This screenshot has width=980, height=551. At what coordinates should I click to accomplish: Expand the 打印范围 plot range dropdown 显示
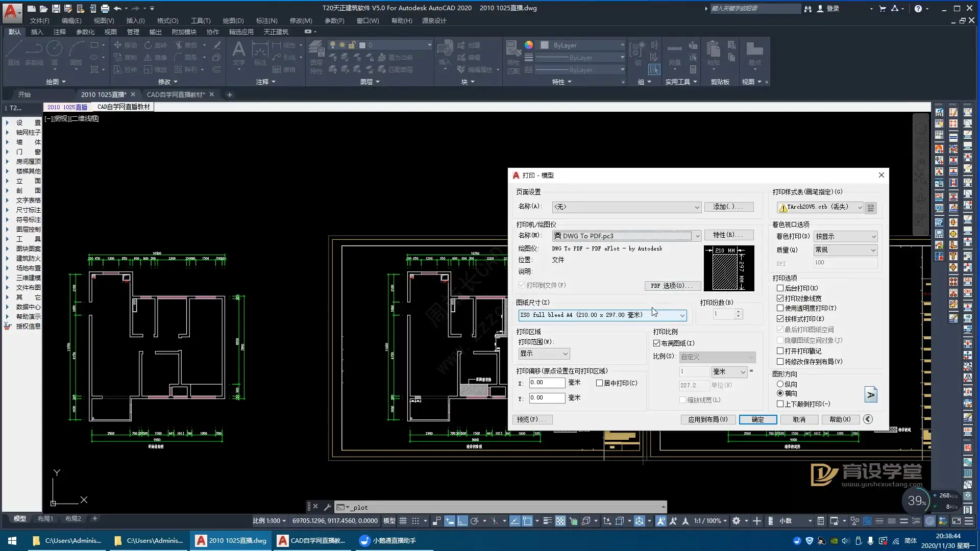click(544, 354)
